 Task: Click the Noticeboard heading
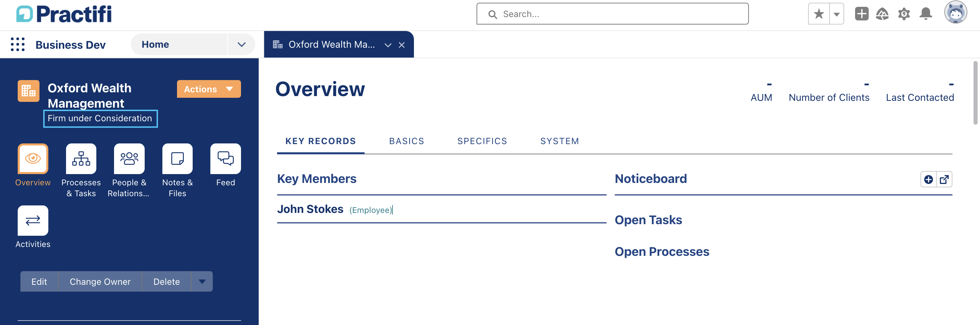point(651,179)
